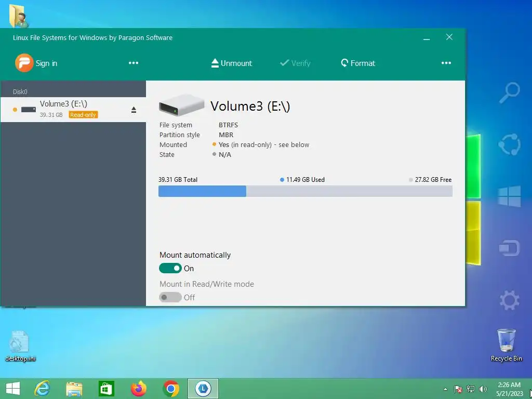This screenshot has width=532, height=399.
Task: Click the Share charm icon
Action: click(x=509, y=144)
